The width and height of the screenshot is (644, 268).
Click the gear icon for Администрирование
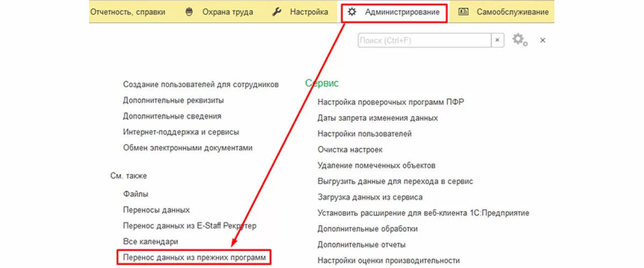pyautogui.click(x=352, y=12)
